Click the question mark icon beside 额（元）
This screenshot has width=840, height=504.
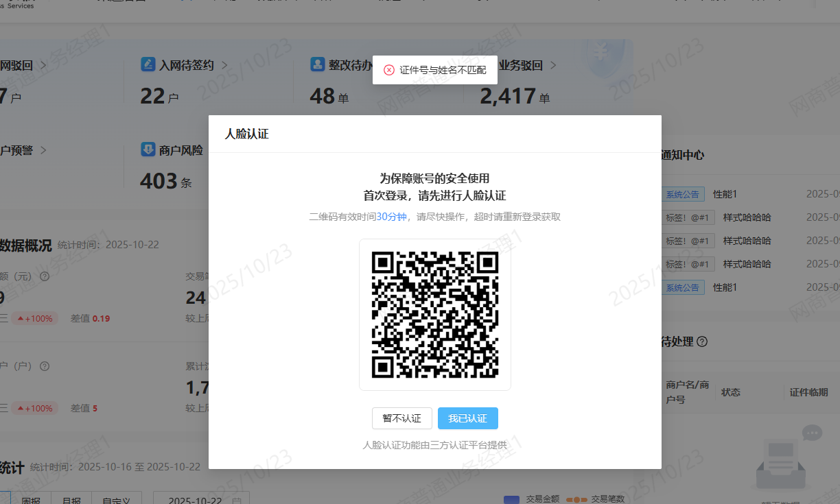tap(45, 276)
